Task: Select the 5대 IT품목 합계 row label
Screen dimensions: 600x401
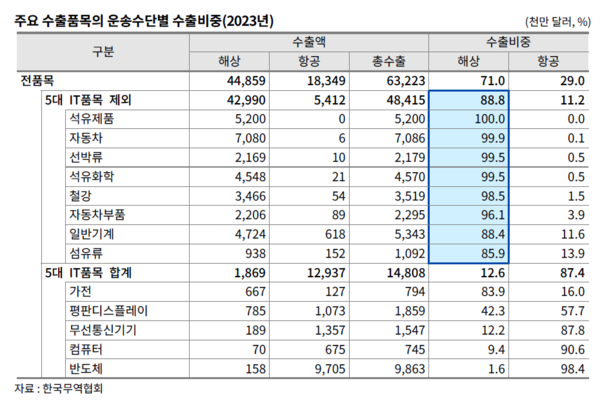Action: (x=103, y=271)
